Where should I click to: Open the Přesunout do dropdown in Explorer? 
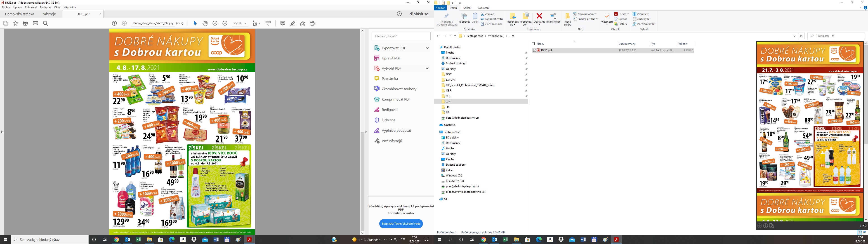click(512, 19)
